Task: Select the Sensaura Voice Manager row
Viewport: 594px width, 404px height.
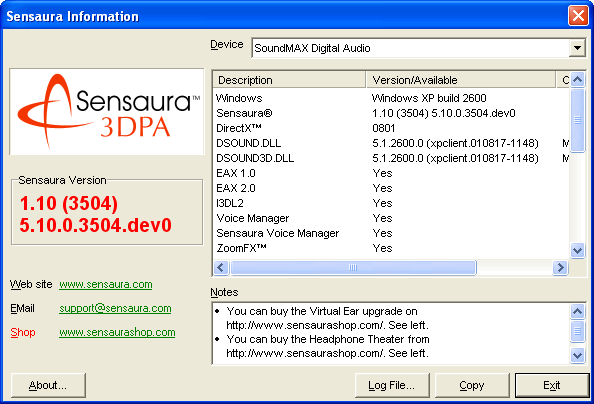Action: pyautogui.click(x=391, y=233)
